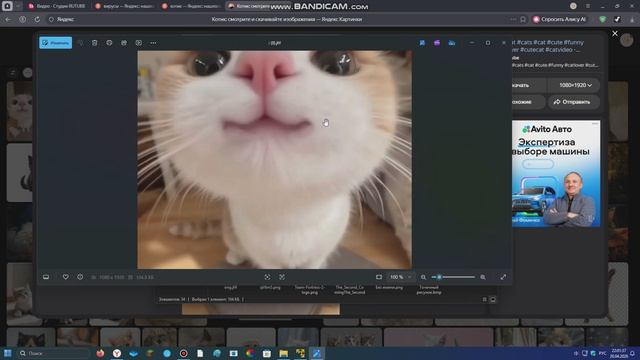Click the slideshow icon before the three dots
The height and width of the screenshot is (360, 640).
click(x=138, y=43)
